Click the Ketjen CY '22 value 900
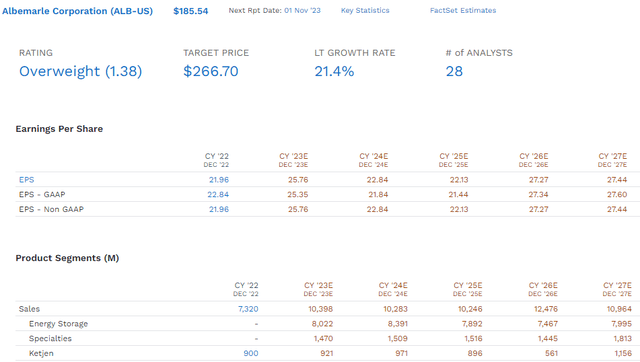The width and height of the screenshot is (640, 362). point(251,353)
